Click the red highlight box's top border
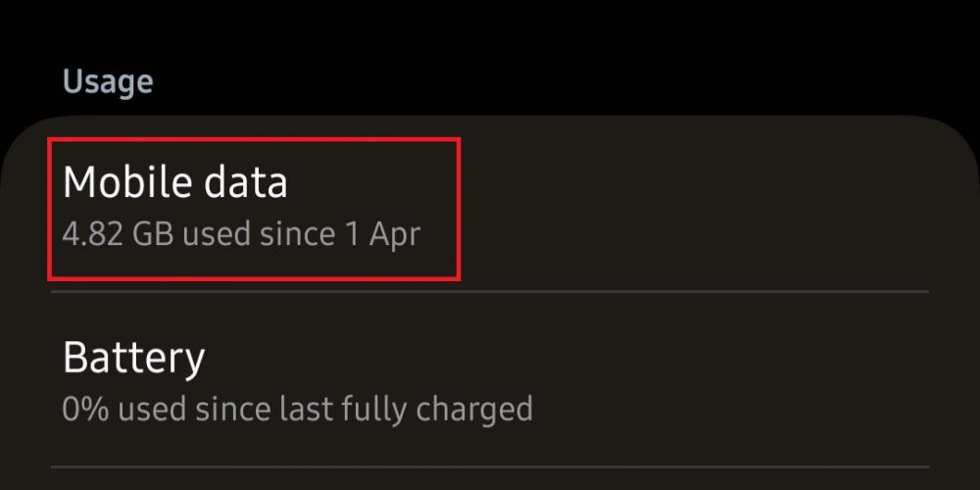The height and width of the screenshot is (490, 980). (253, 140)
